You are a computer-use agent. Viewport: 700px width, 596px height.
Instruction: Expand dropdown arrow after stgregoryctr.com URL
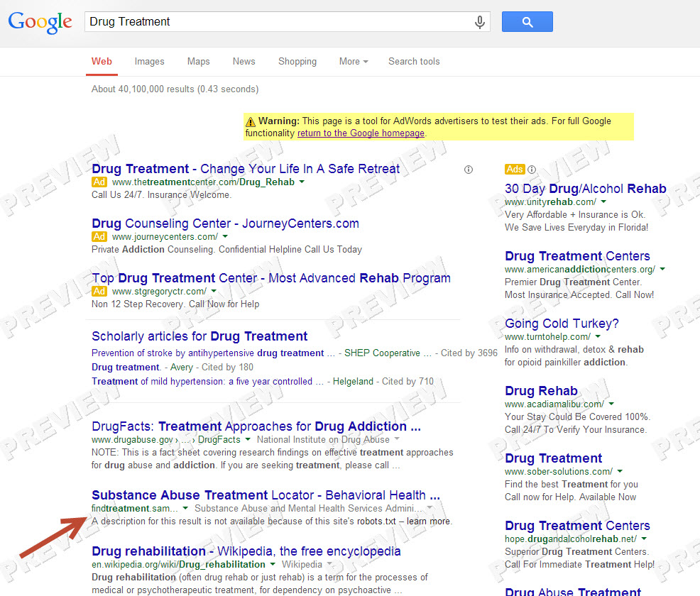pos(214,291)
